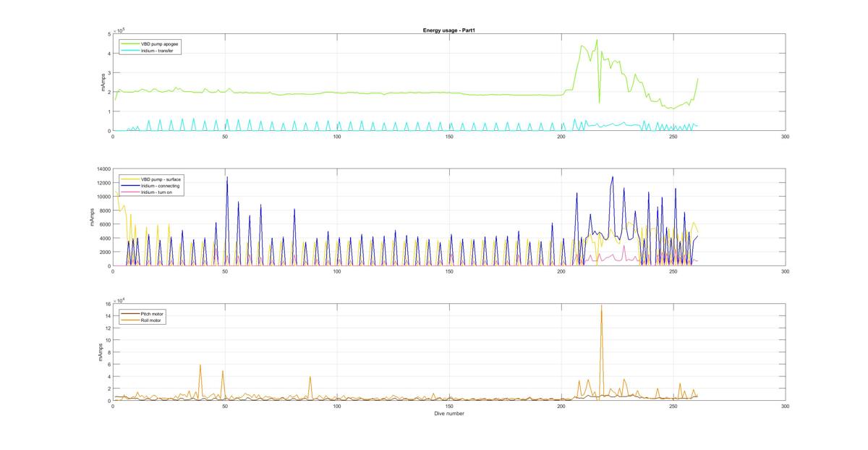This screenshot has width=868, height=450.
Task: Click the "Dive number" x-axis label
Action: click(x=449, y=414)
